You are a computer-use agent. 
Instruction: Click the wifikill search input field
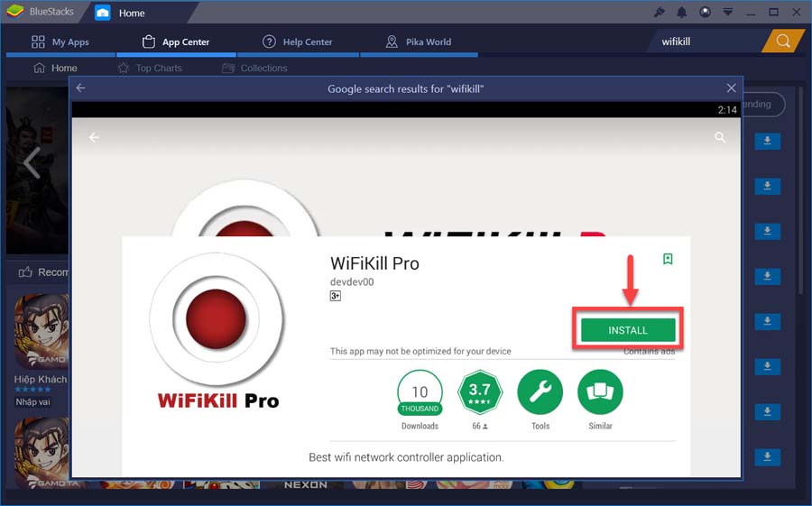[x=706, y=41]
